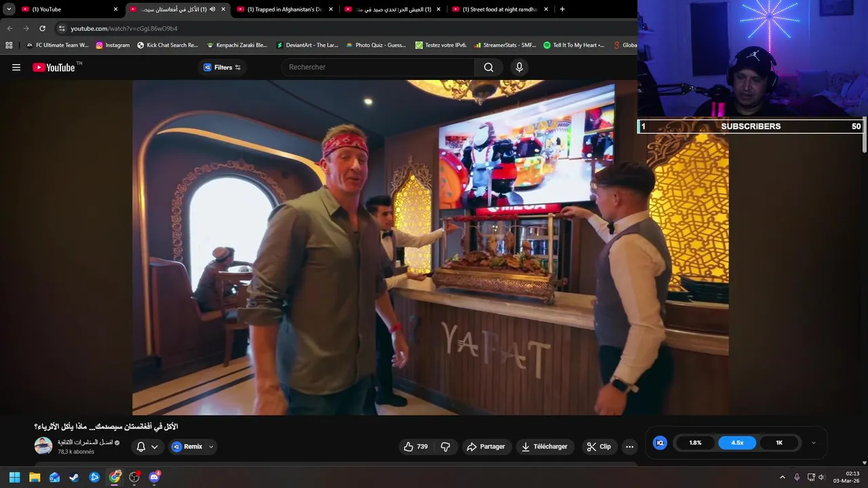Open File Explorer from the taskbar
Viewport: 868px width, 488px height.
(x=35, y=477)
